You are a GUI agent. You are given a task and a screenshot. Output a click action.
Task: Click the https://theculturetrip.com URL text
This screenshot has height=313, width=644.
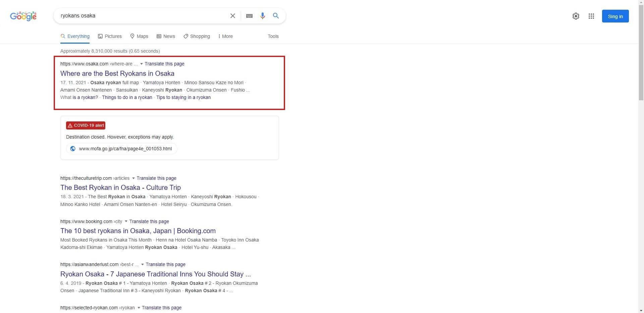(x=86, y=178)
